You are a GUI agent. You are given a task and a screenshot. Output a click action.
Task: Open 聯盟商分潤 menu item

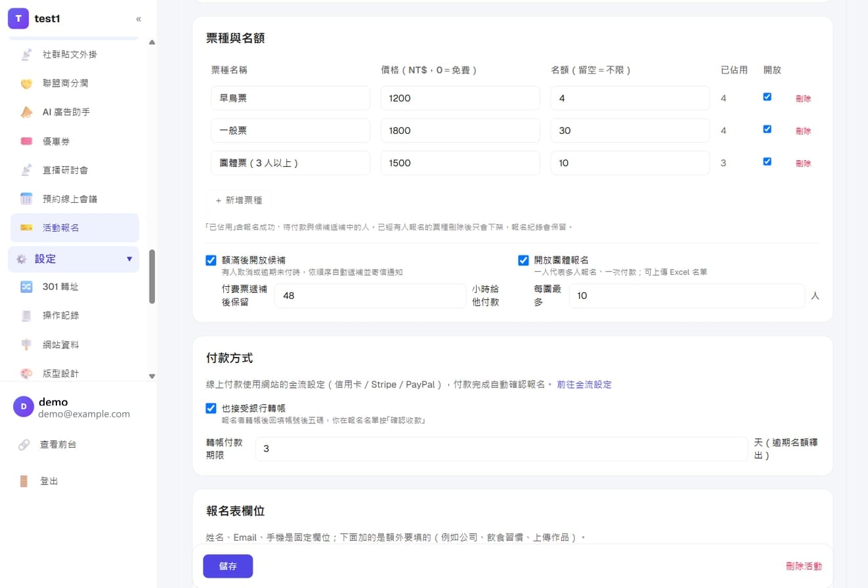pos(75,83)
